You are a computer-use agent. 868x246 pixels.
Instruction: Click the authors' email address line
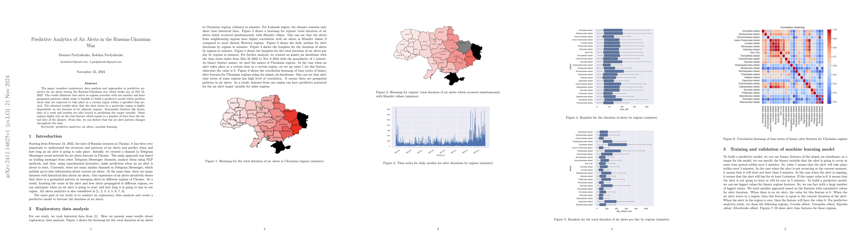click(x=91, y=62)
